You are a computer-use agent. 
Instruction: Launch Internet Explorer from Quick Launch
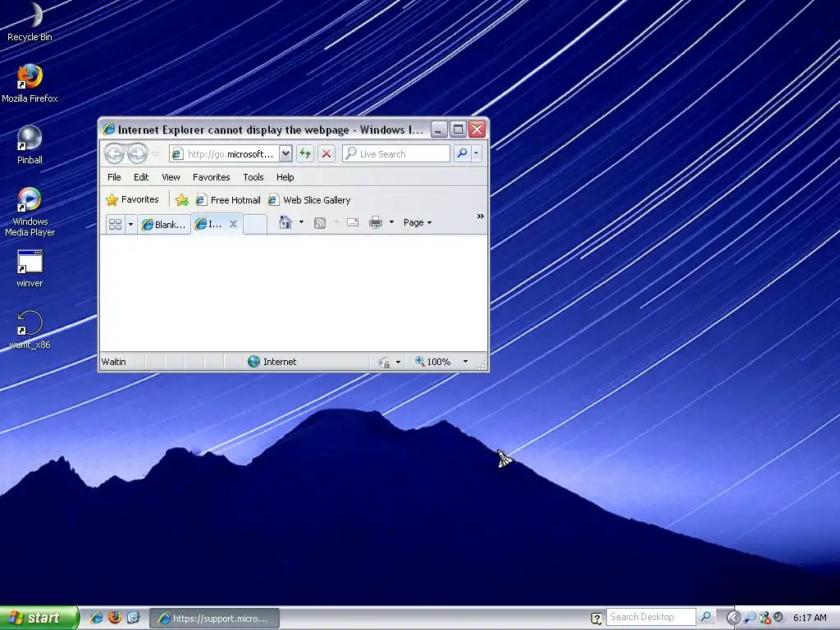click(97, 618)
